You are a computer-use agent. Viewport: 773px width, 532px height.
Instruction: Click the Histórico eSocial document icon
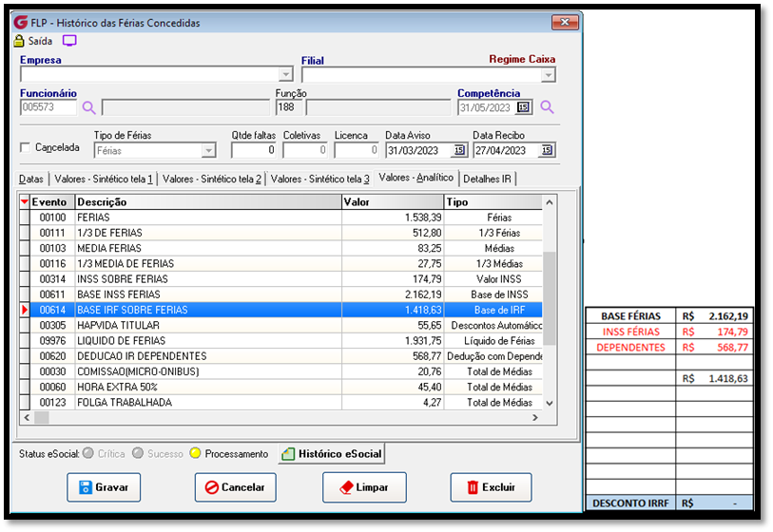pyautogui.click(x=288, y=454)
